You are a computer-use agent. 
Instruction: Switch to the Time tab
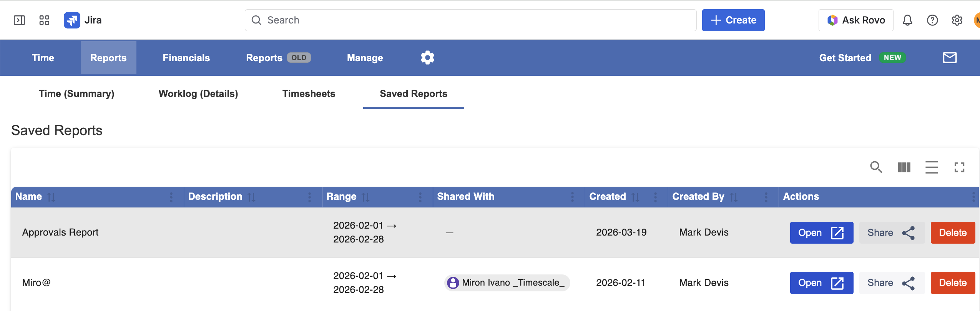tap(43, 58)
